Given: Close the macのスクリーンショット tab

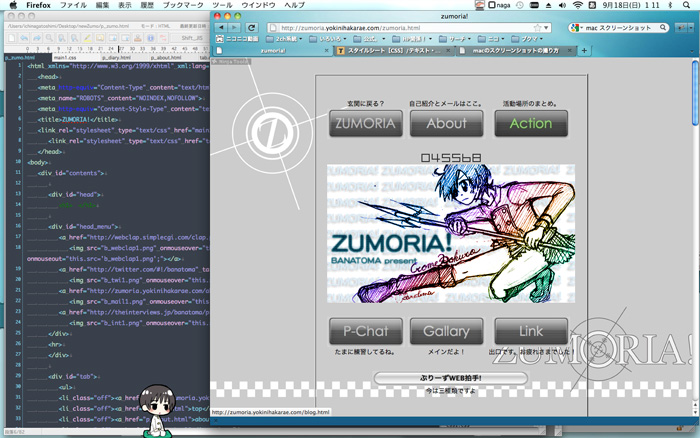Looking at the screenshot, I should (x=570, y=50).
